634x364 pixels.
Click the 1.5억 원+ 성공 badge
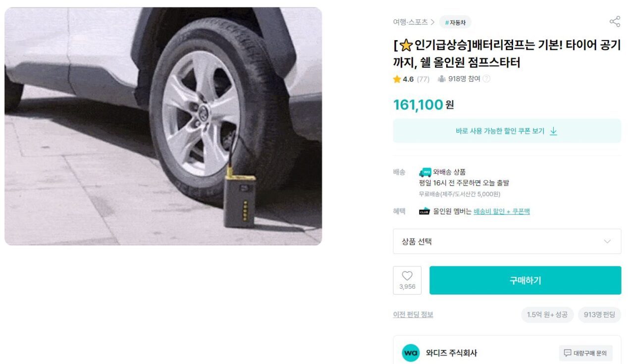pos(547,315)
